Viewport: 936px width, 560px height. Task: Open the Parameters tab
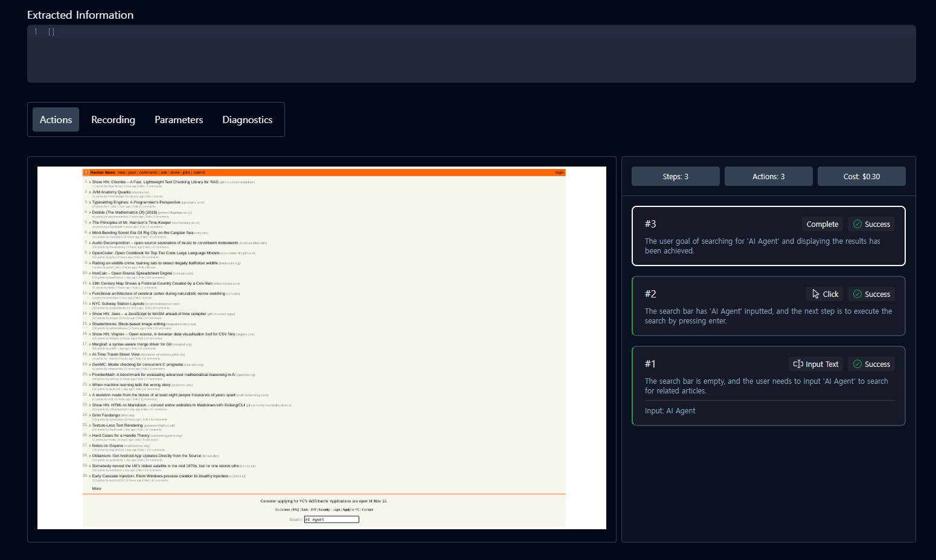179,119
